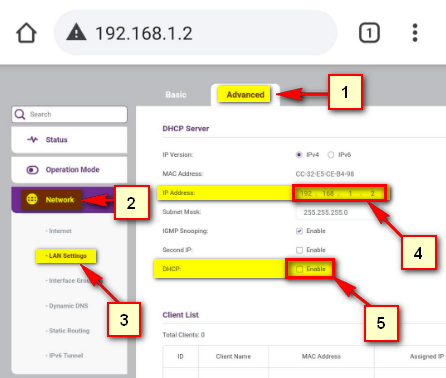Click the Assigned IP column header
The width and height of the screenshot is (446, 378).
point(427,356)
